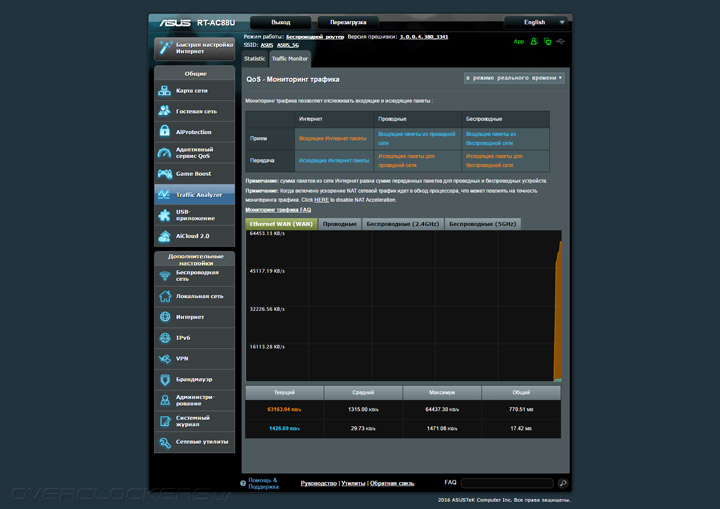Click the maximum value 64437.30 KB/s
The image size is (720, 509).
(442, 409)
